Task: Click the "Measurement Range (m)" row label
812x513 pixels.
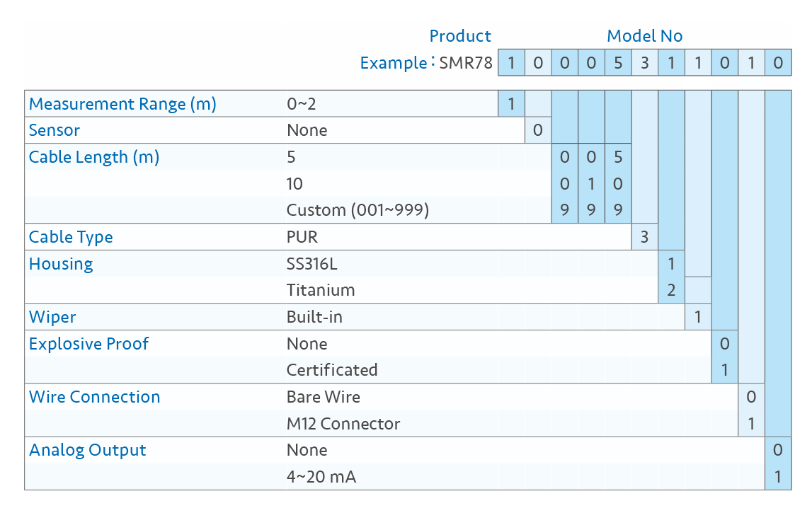Action: [x=122, y=105]
